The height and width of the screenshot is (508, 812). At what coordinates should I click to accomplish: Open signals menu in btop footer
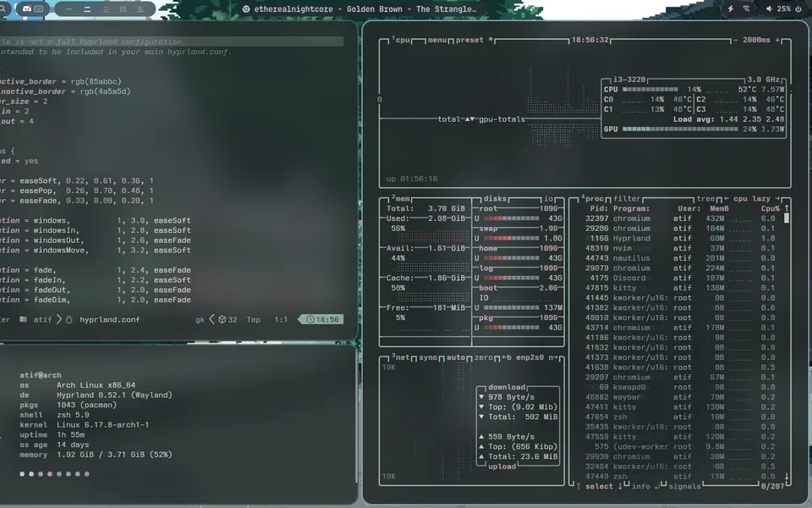click(684, 486)
